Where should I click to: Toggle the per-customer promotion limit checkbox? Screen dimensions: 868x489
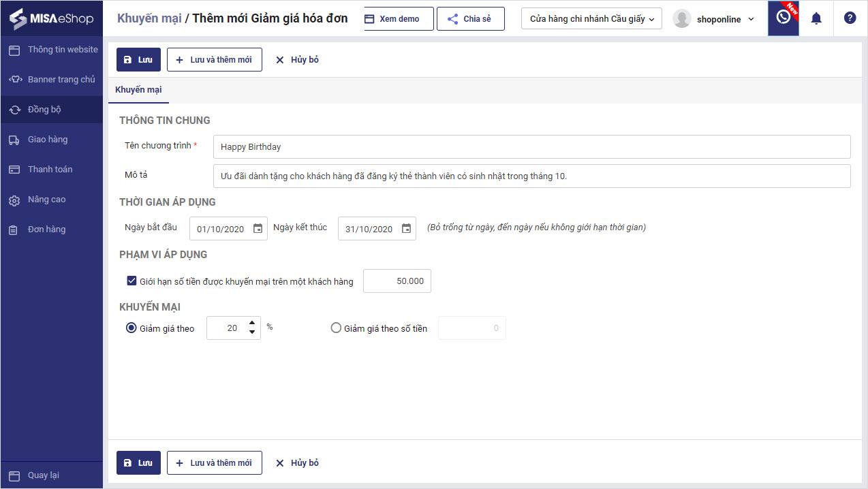tap(131, 281)
